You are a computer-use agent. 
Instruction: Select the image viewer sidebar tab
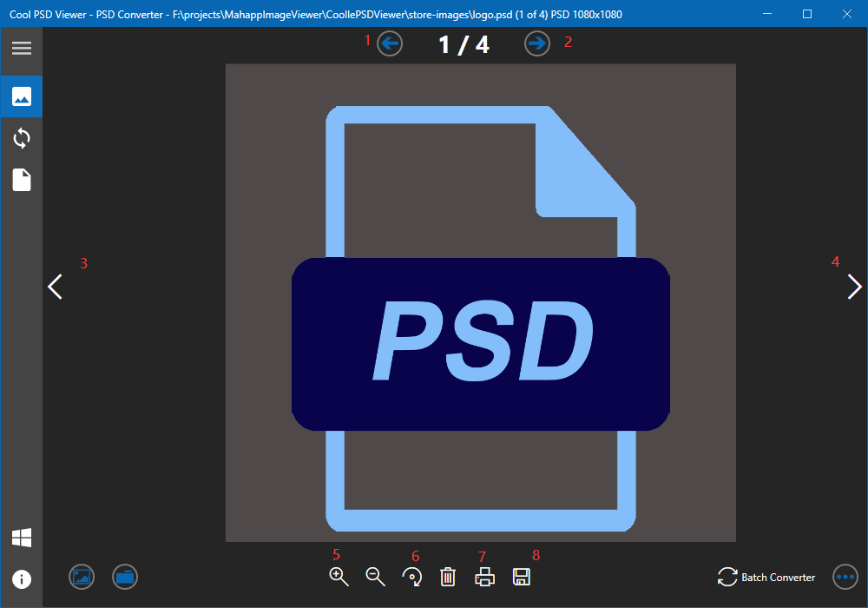click(x=21, y=96)
